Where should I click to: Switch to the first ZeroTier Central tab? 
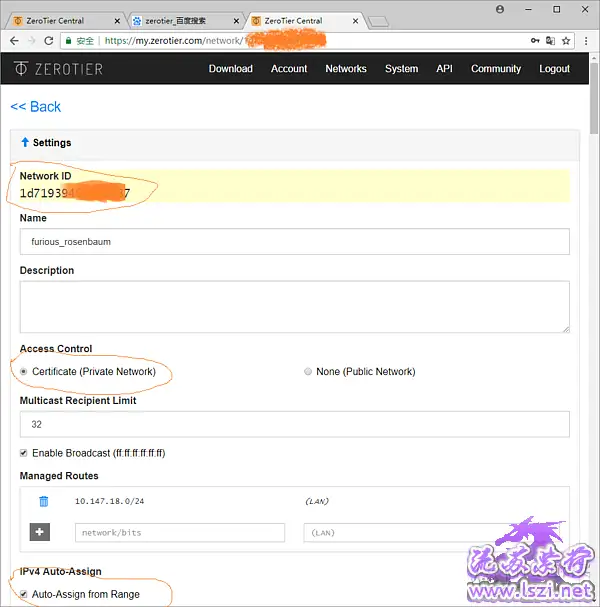click(66, 21)
